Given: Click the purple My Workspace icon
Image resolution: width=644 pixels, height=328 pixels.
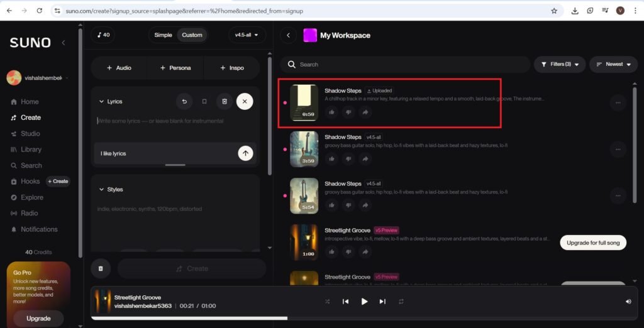Looking at the screenshot, I should coord(310,35).
